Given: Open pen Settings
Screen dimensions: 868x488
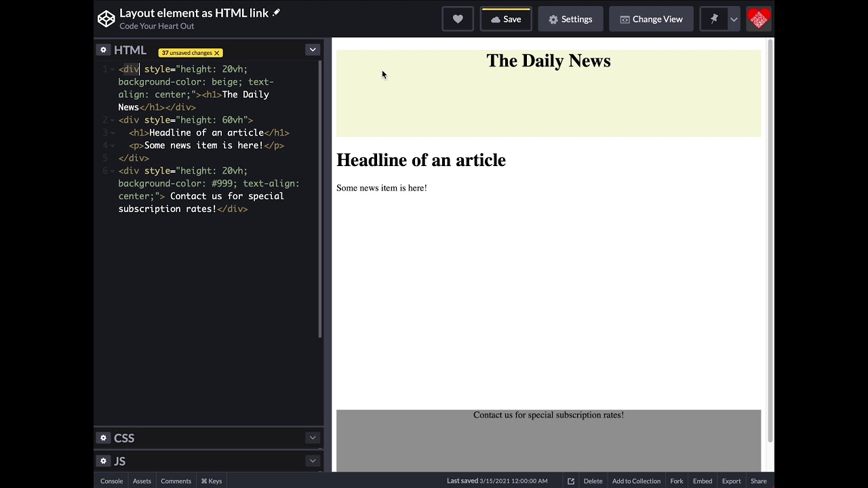Looking at the screenshot, I should 570,19.
